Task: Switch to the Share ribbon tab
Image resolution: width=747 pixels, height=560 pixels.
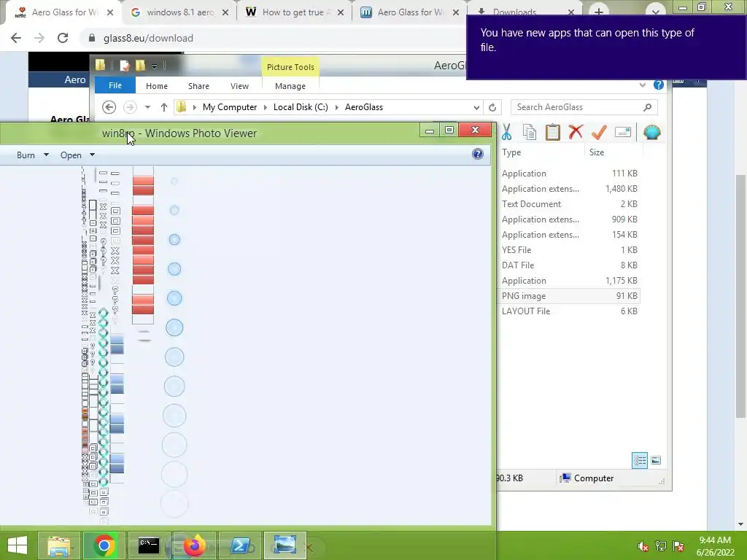Action: click(198, 86)
